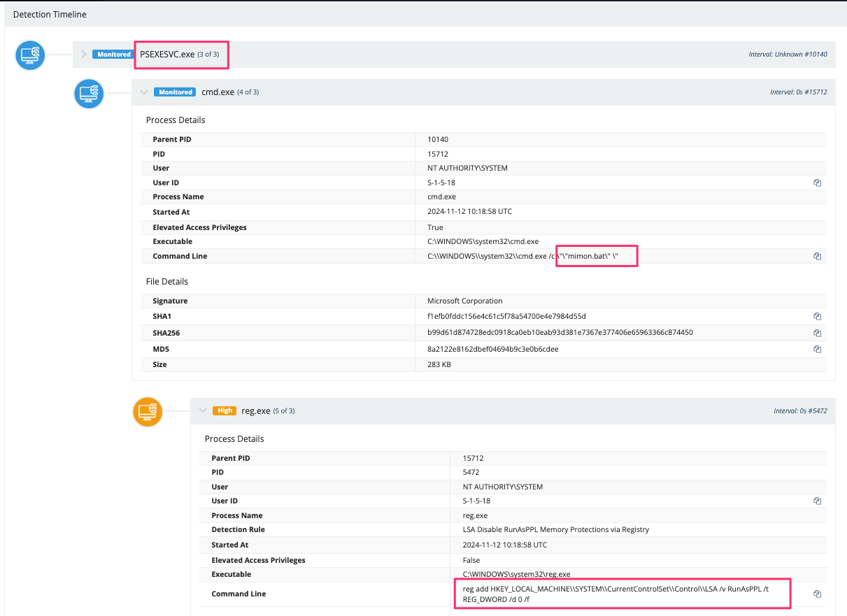Click the 'Interval: 0s #15712' label
This screenshot has height=616, width=847.
point(798,92)
